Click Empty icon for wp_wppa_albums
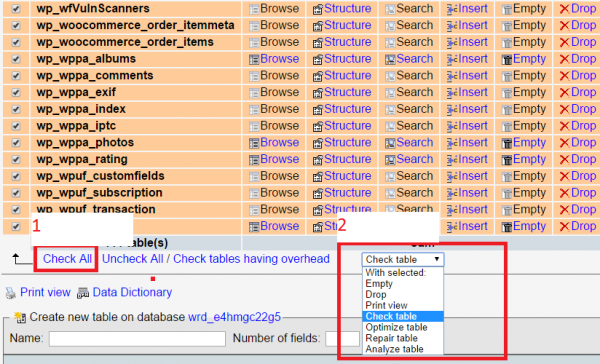Screen dimensions: 600x364 point(507,59)
